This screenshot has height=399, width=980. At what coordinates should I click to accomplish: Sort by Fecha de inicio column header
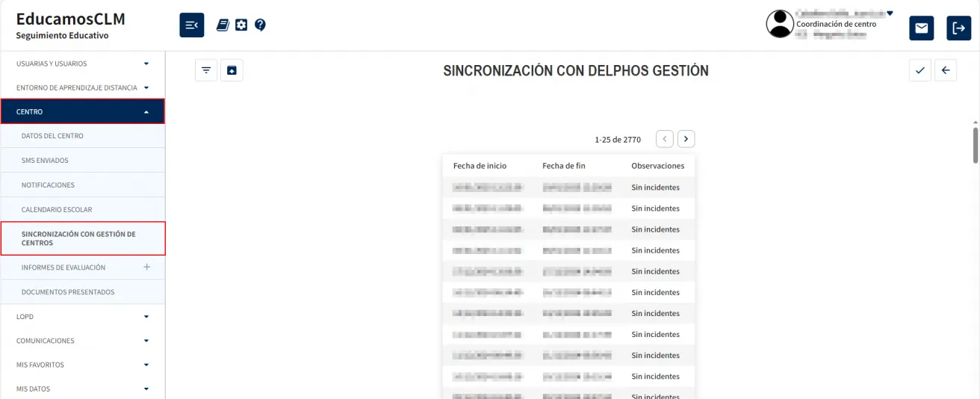pyautogui.click(x=480, y=166)
